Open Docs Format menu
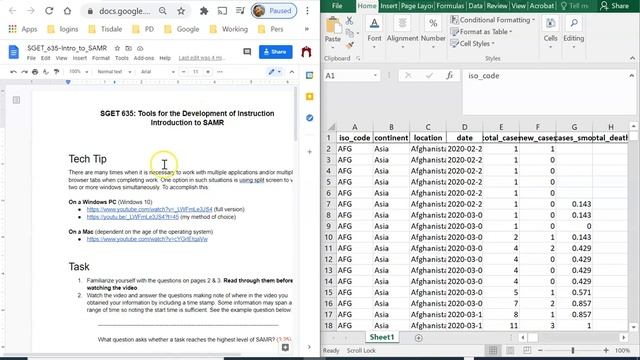 click(x=100, y=58)
